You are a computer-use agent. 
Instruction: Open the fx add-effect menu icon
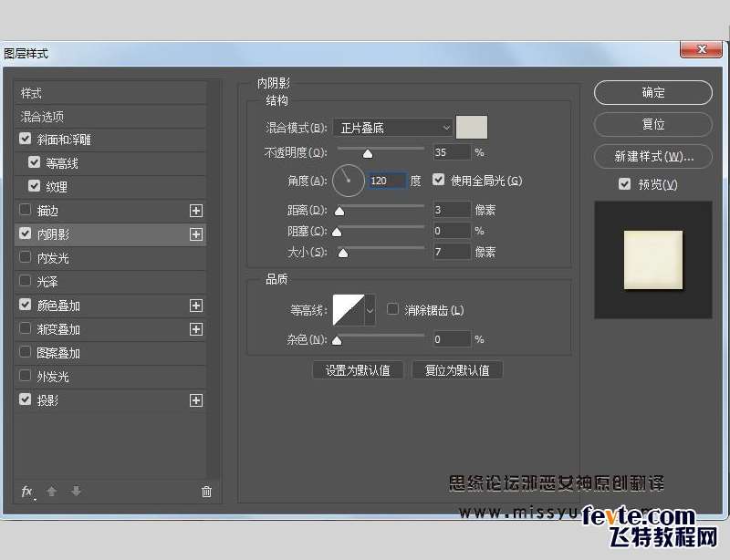pyautogui.click(x=27, y=492)
